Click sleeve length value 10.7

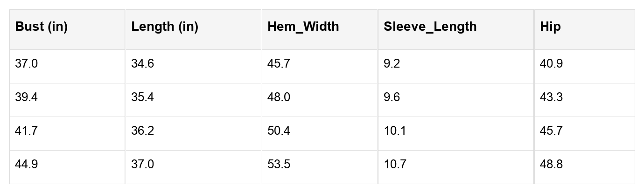[x=395, y=165]
